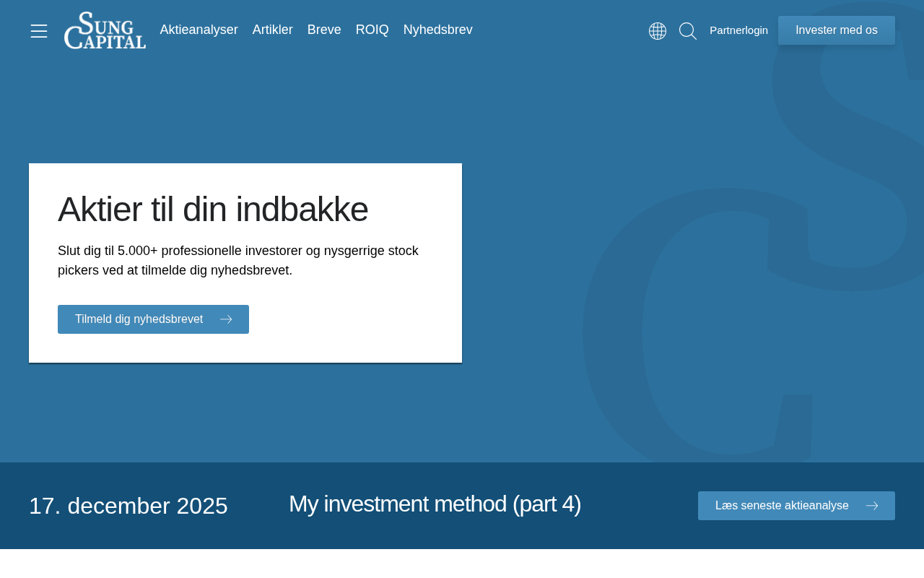Select ROIQ in navigation

tap(372, 30)
